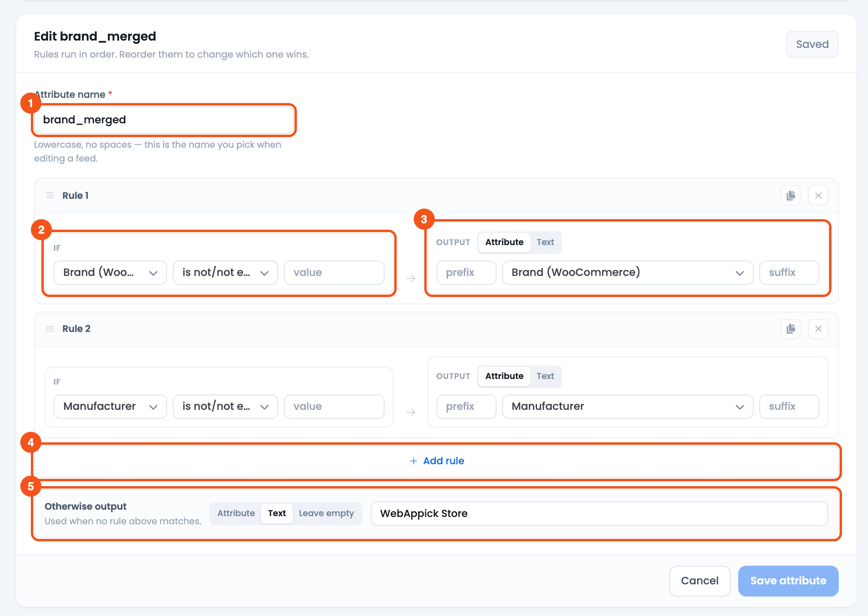Image resolution: width=868 pixels, height=616 pixels.
Task: Click Rule 2 output prefix field
Action: pyautogui.click(x=466, y=407)
